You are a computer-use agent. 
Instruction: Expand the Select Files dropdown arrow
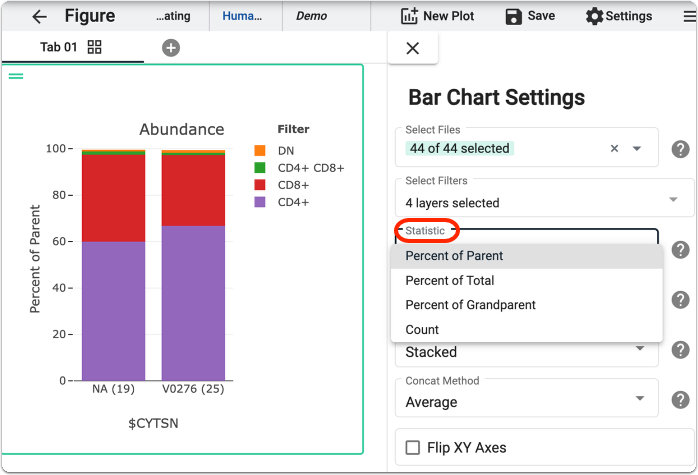click(x=637, y=148)
